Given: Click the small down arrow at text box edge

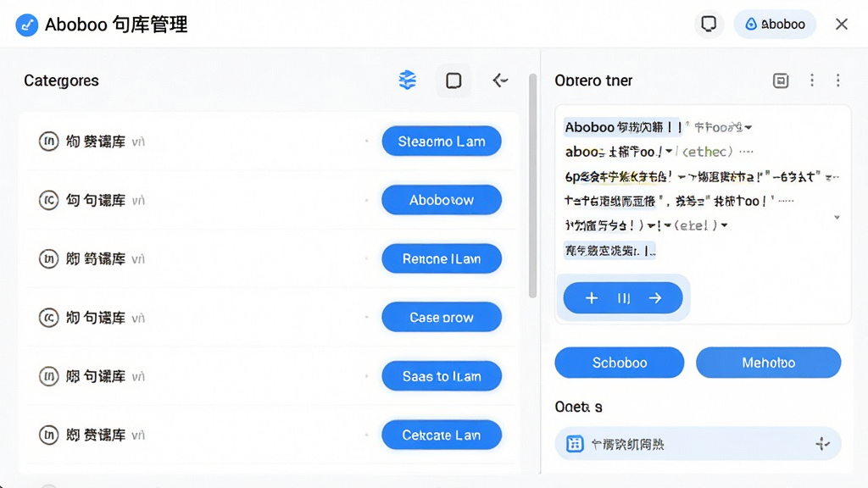Looking at the screenshot, I should point(837,218).
